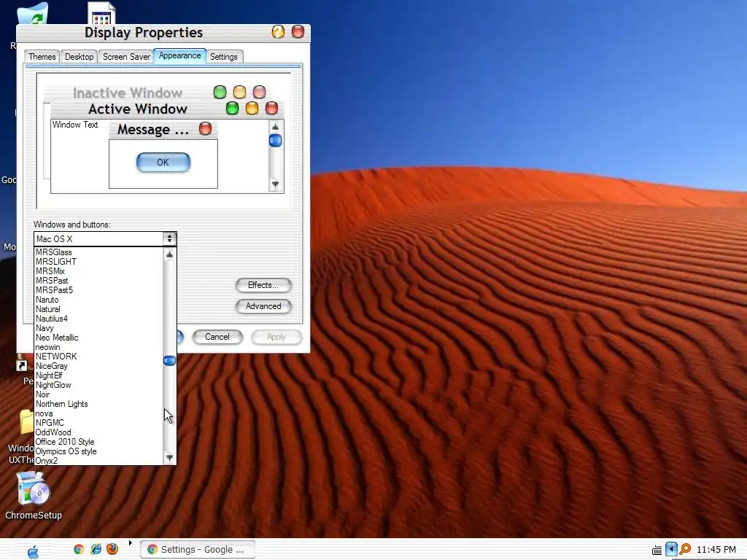Select Navy from the style list
The width and height of the screenshot is (747, 560).
98,328
